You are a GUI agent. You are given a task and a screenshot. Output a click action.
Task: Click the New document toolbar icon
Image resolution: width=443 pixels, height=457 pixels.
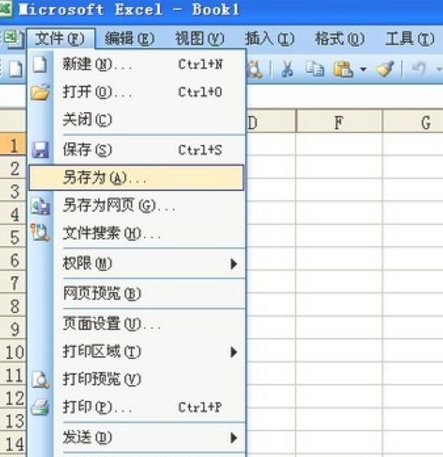16,69
